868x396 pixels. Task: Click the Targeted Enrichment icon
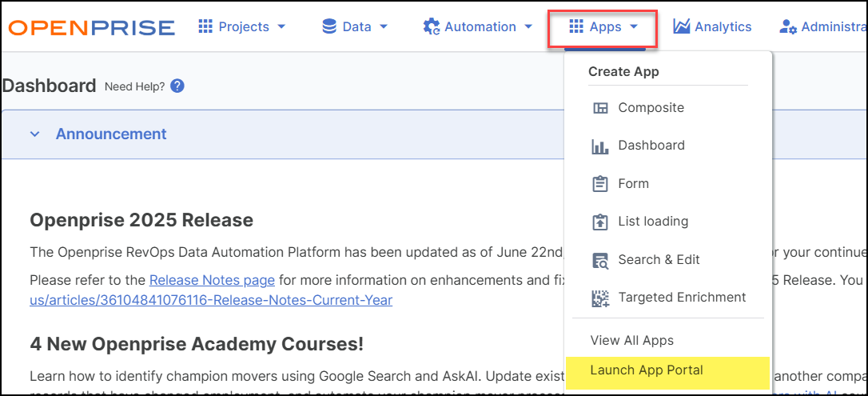point(600,298)
